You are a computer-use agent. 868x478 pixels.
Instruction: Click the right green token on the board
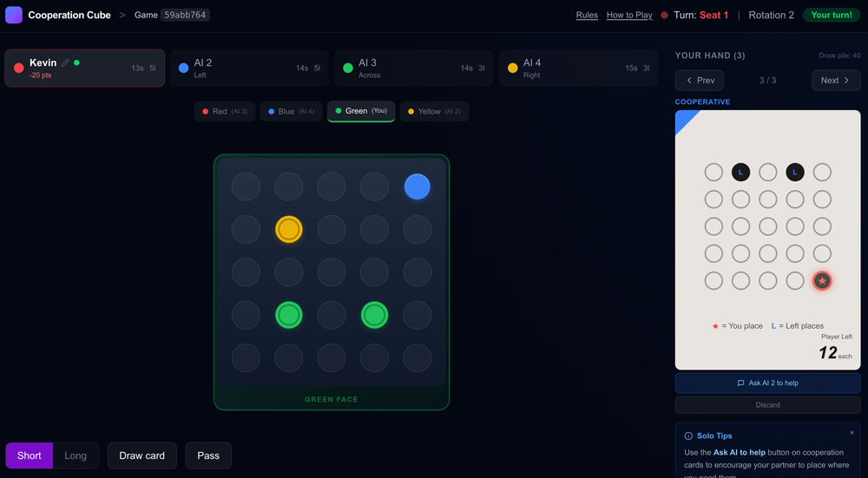coord(374,315)
